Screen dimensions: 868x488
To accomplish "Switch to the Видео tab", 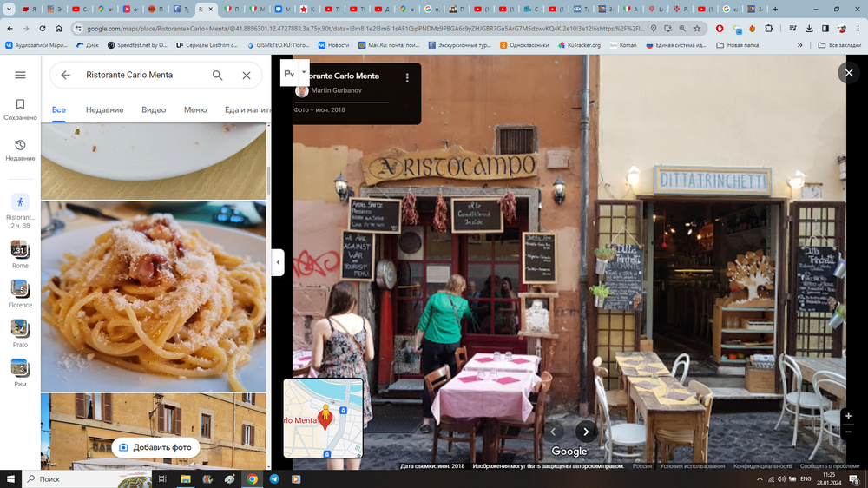I will pos(154,109).
